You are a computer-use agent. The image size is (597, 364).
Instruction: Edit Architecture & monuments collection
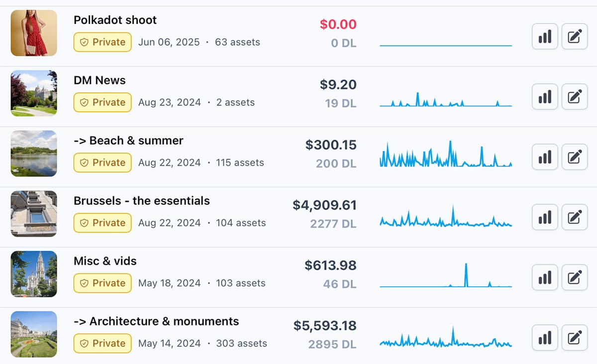tap(575, 338)
